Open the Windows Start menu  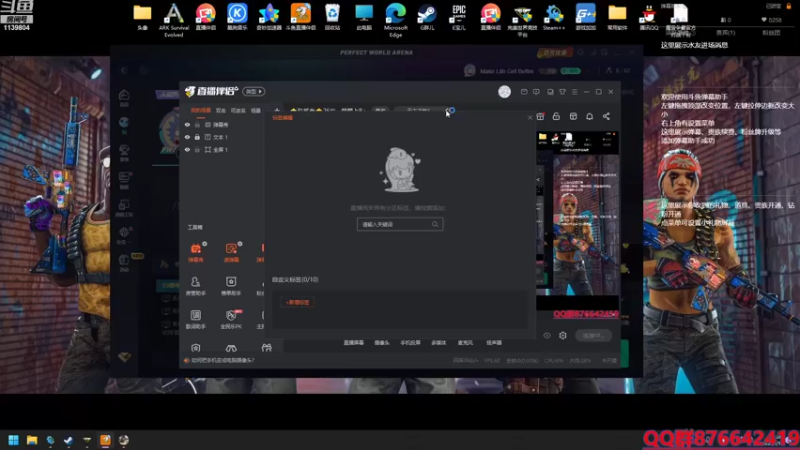[x=13, y=440]
